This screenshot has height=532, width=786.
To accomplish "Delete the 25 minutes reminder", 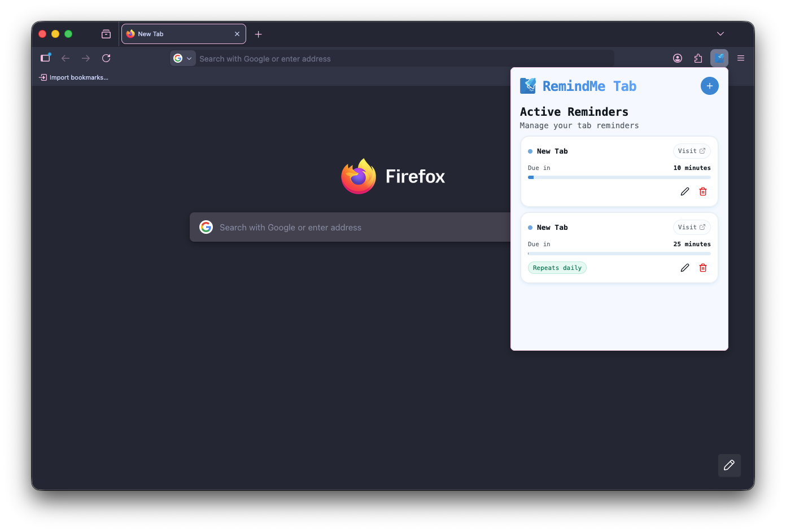I will (702, 267).
